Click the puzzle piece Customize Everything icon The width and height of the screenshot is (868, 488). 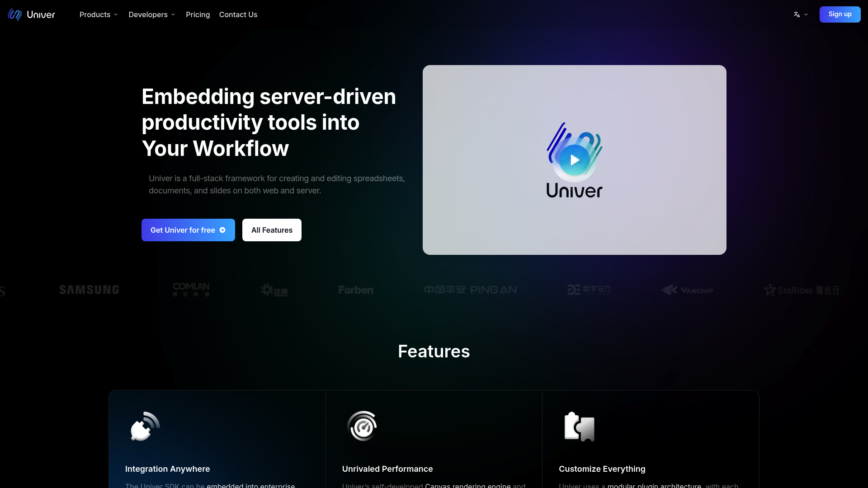click(579, 427)
